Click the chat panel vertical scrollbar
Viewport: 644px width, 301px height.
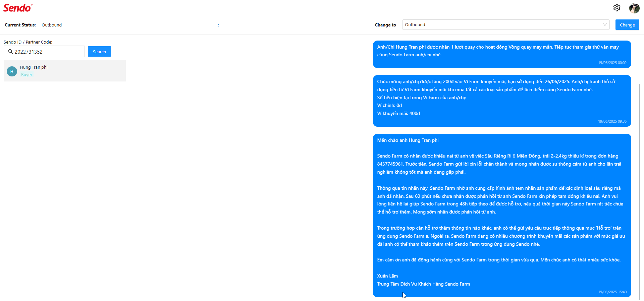click(x=640, y=191)
